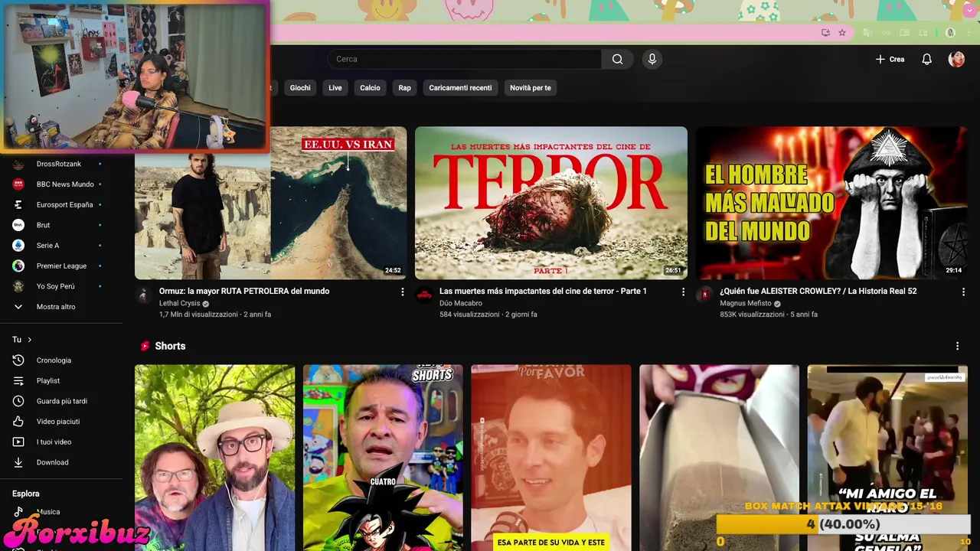Open the Brut channel icon
This screenshot has height=551, width=980.
tap(18, 225)
